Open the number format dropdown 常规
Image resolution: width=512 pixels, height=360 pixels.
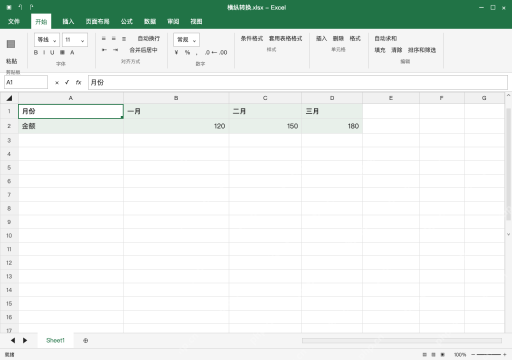186,40
